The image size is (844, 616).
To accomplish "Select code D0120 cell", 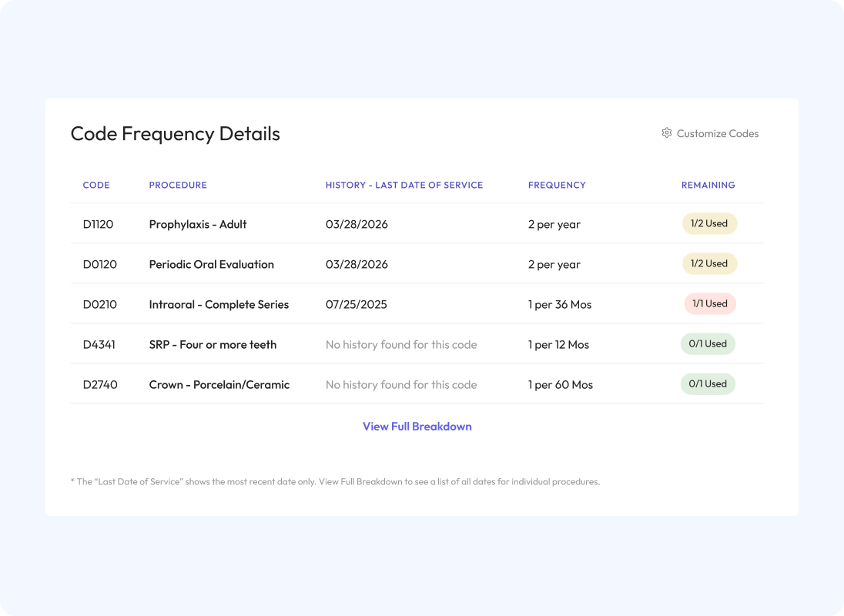I will click(x=99, y=264).
